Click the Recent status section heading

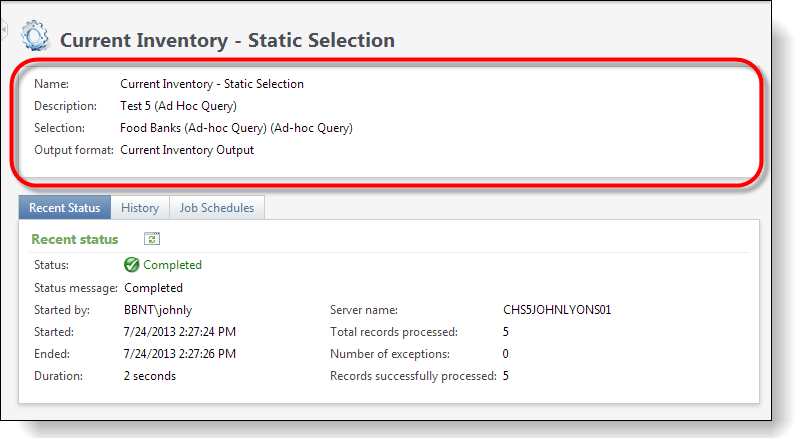pos(75,239)
